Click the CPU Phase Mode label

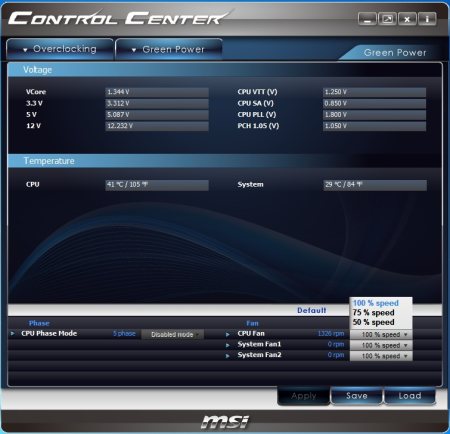[49, 333]
